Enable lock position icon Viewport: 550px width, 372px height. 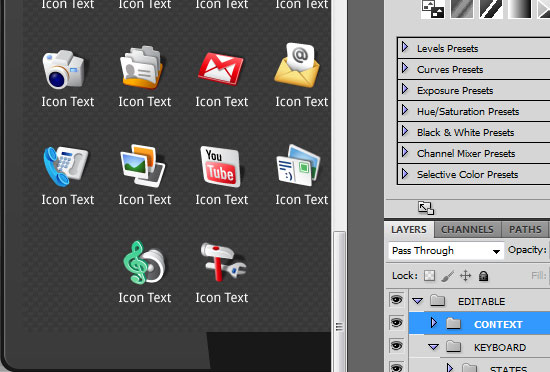pos(465,276)
